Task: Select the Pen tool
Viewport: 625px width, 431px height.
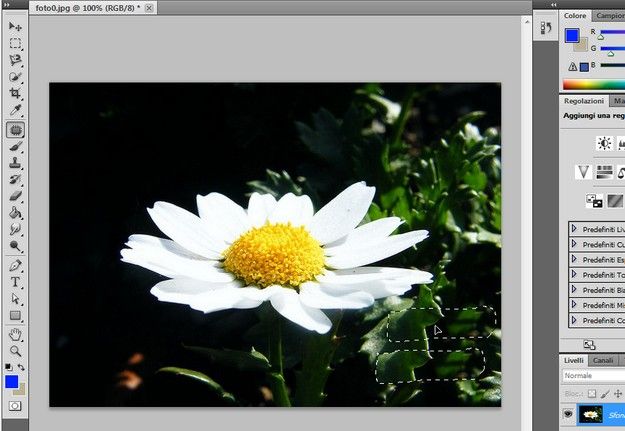Action: (x=15, y=265)
